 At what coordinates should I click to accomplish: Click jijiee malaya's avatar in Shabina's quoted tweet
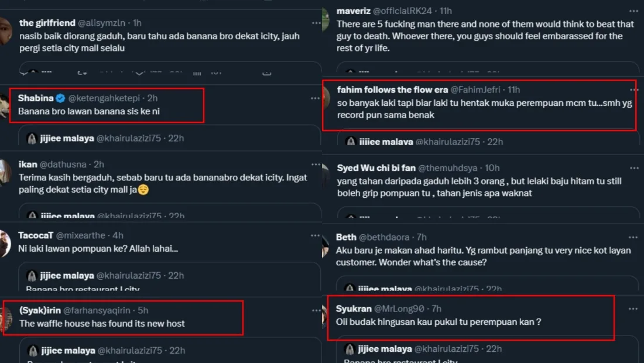(x=32, y=139)
